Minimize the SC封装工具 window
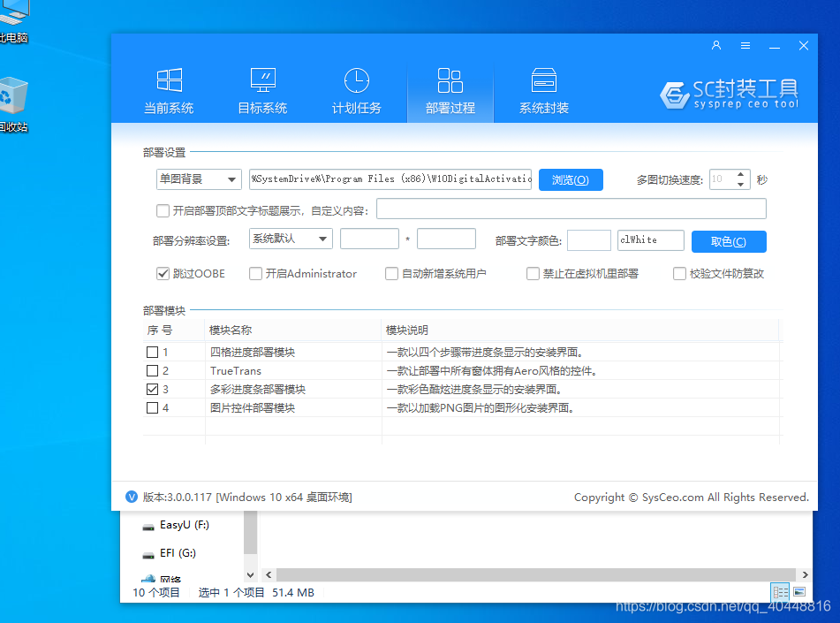 click(x=775, y=46)
